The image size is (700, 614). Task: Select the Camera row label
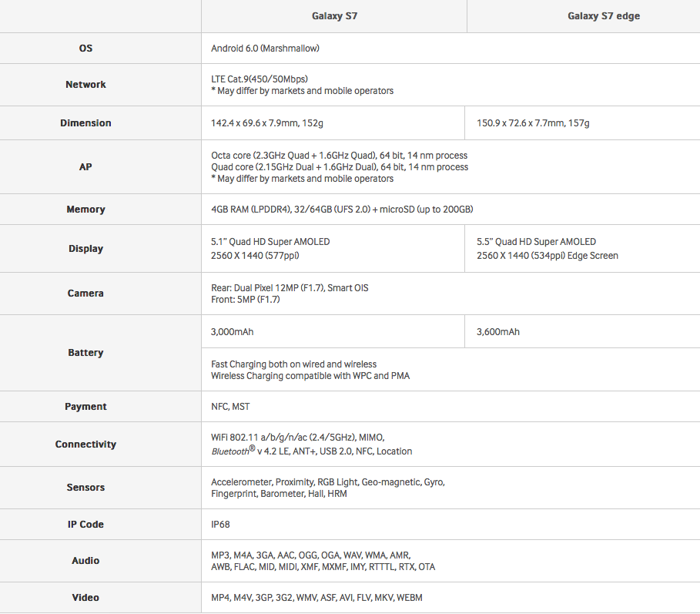point(85,294)
